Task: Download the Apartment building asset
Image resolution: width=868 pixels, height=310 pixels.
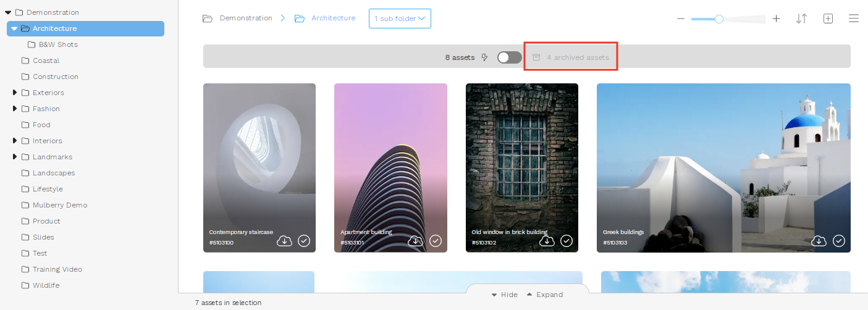Action: coord(416,241)
